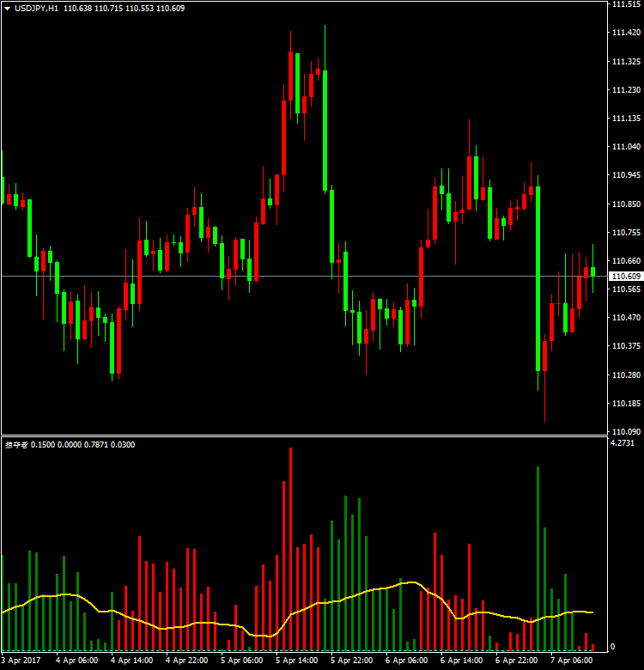The width and height of the screenshot is (644, 670).
Task: Click the 4 Apr 22:00 time label
Action: pyautogui.click(x=185, y=661)
